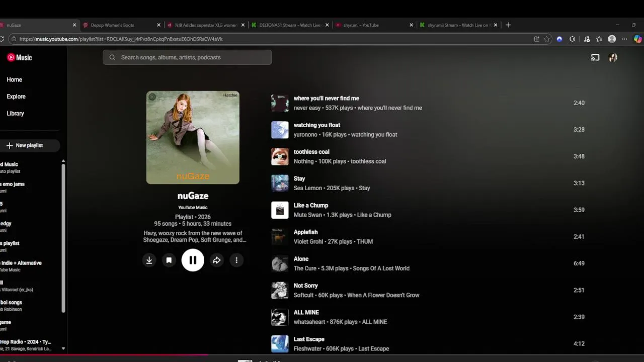This screenshot has height=362, width=644.
Task: Close the 'Depop Women's Boots' tab
Action: point(159,25)
